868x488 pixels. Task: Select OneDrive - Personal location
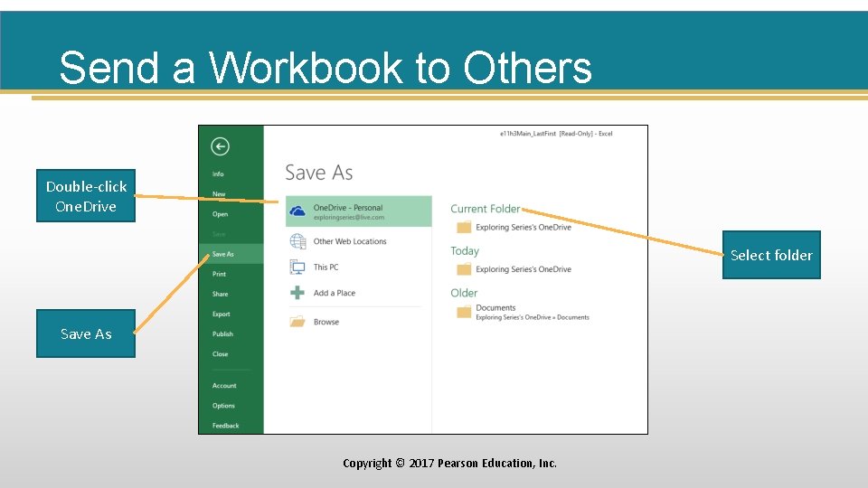(x=359, y=211)
